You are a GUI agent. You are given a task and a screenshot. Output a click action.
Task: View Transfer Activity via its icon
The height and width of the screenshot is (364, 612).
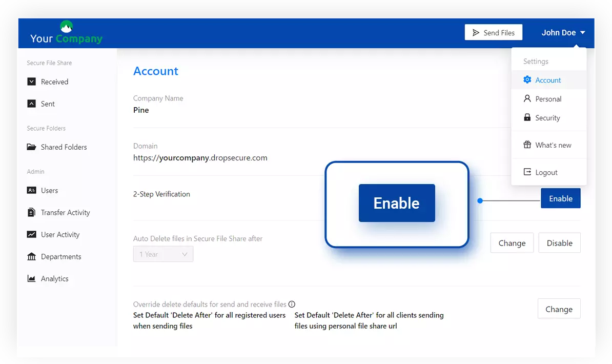click(x=31, y=212)
